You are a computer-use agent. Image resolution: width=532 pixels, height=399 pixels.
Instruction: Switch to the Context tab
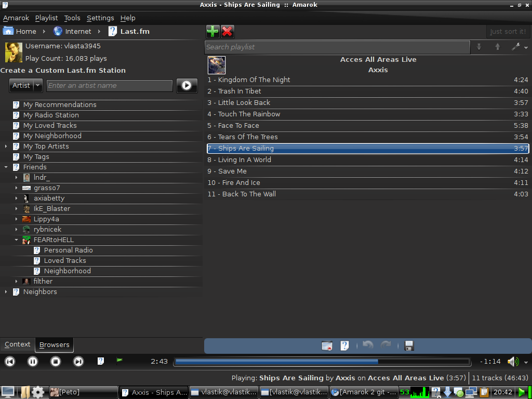[17, 344]
